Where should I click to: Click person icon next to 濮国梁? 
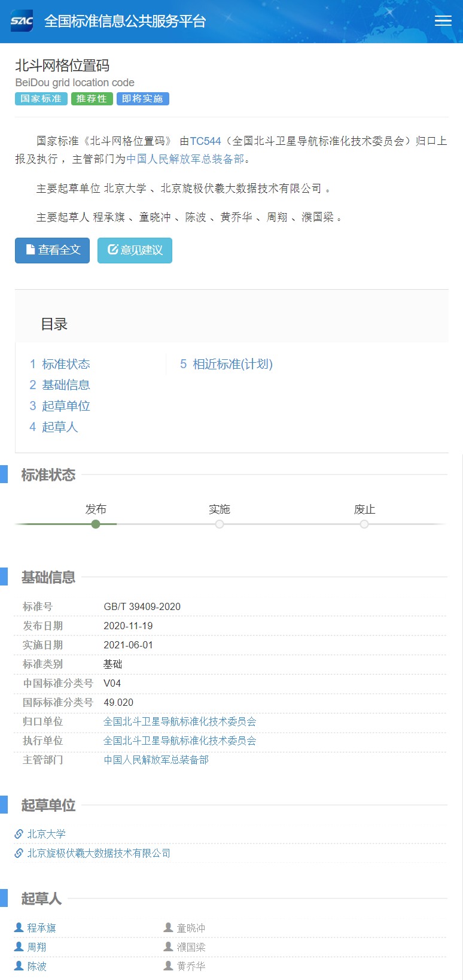tap(169, 946)
